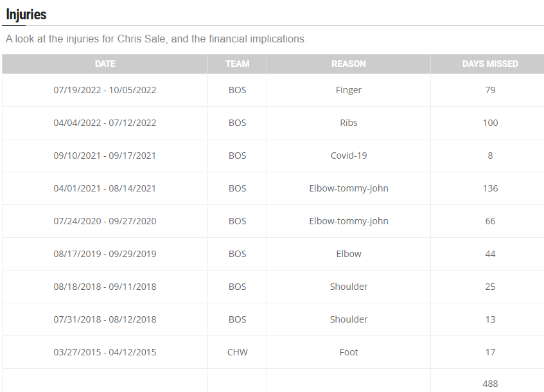Click the 136 days missed value
The width and height of the screenshot is (544, 392).
(x=490, y=188)
